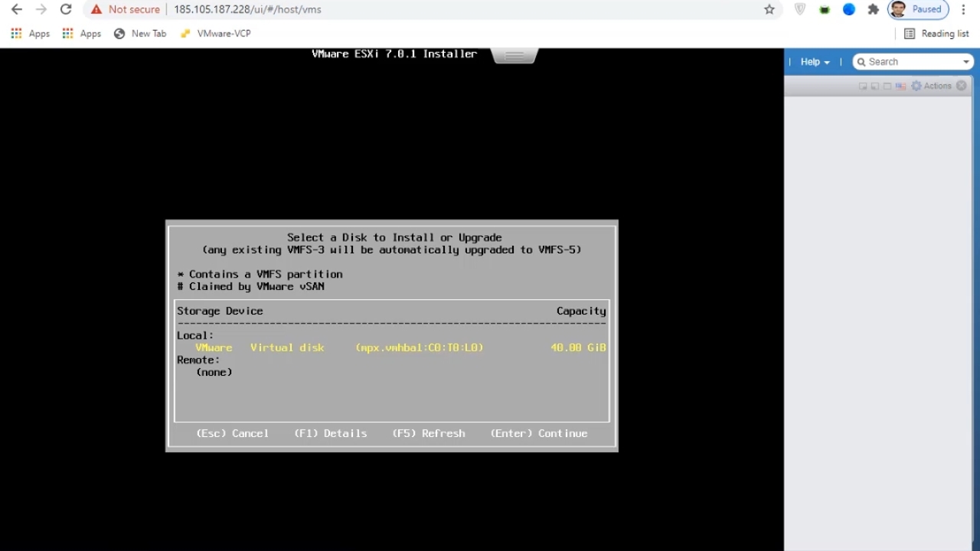Reload the page with the refresh icon
980x551 pixels.
[66, 10]
